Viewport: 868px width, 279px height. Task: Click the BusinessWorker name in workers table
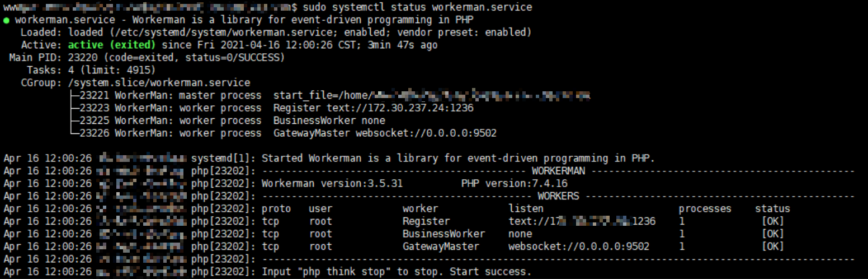[x=444, y=234]
